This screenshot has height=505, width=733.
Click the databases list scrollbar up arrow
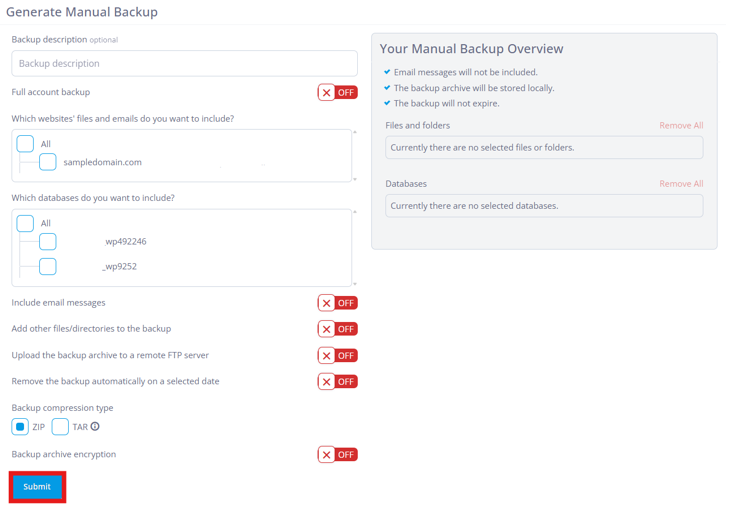pos(355,212)
